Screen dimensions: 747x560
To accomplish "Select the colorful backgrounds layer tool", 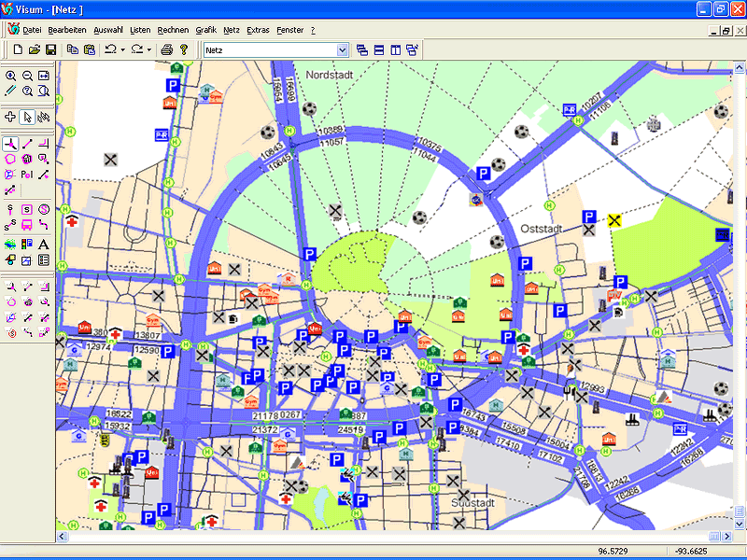I will click(10, 245).
